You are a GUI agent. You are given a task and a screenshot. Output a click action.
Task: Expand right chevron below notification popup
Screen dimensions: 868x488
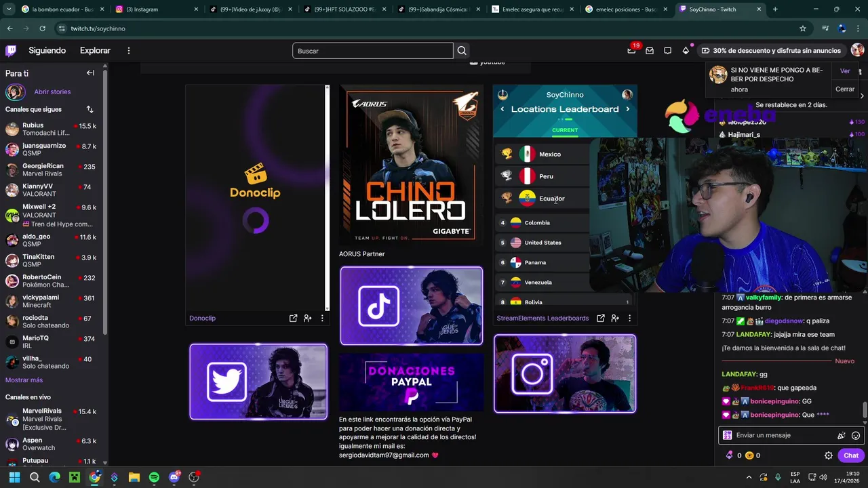(x=862, y=96)
